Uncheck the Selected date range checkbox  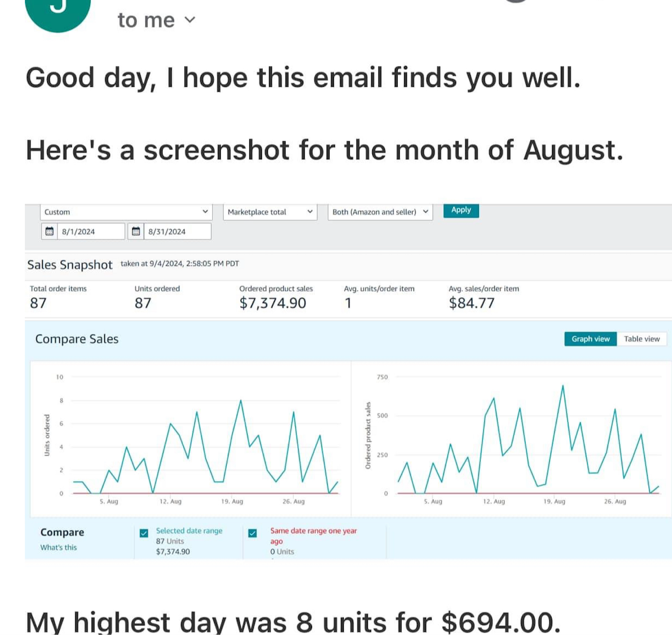tap(144, 533)
